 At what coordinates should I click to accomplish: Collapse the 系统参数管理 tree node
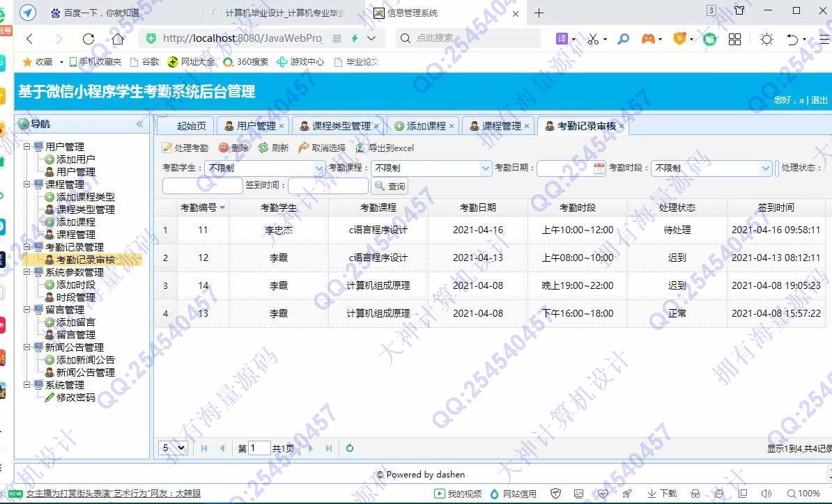26,272
